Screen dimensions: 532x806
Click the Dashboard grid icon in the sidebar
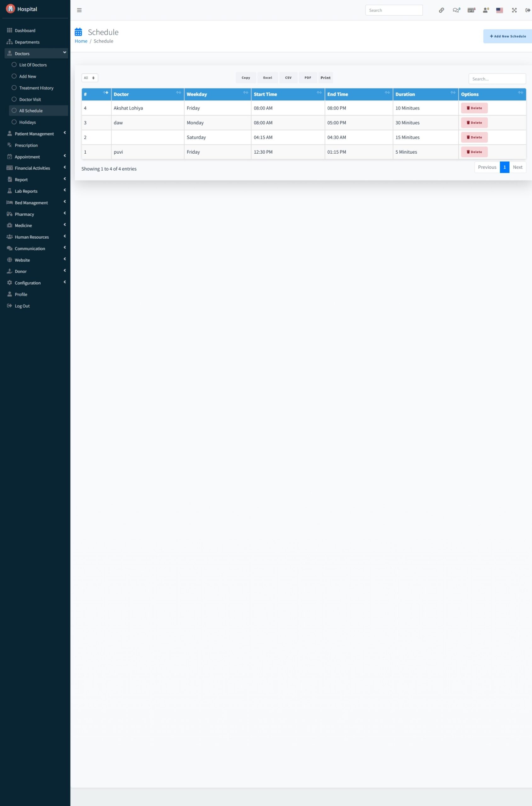click(9, 30)
